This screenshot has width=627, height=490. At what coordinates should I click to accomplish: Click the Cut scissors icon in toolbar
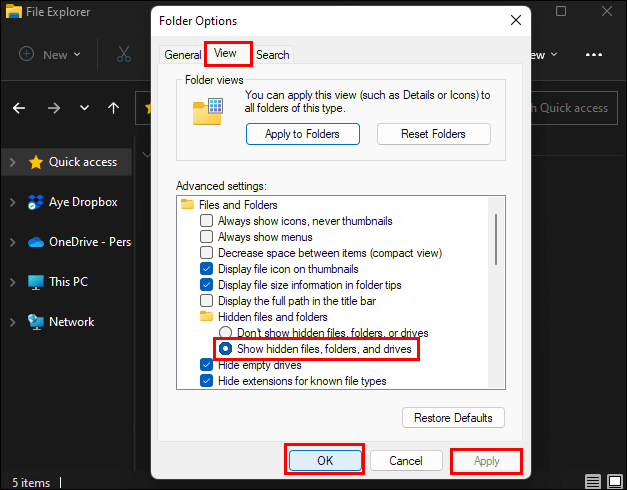click(124, 54)
